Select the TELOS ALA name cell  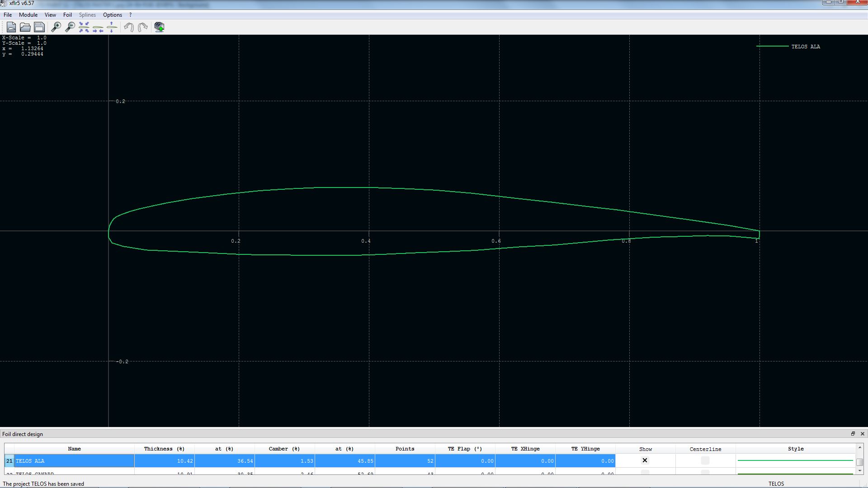[x=75, y=461]
